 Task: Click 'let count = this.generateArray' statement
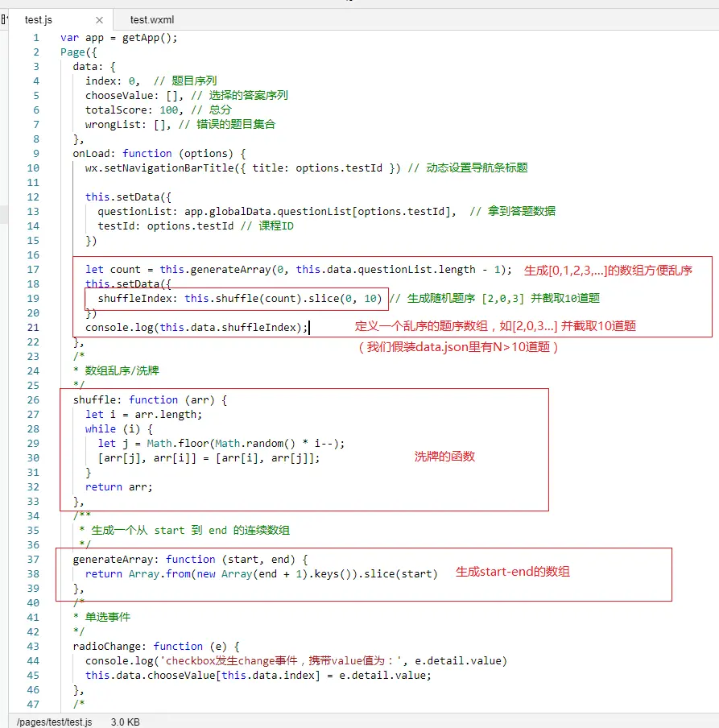[x=299, y=269]
